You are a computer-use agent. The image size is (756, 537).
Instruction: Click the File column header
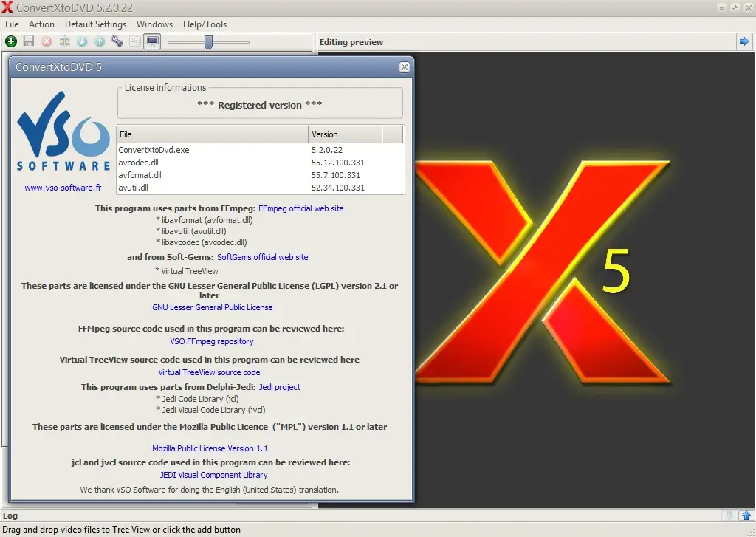point(213,134)
